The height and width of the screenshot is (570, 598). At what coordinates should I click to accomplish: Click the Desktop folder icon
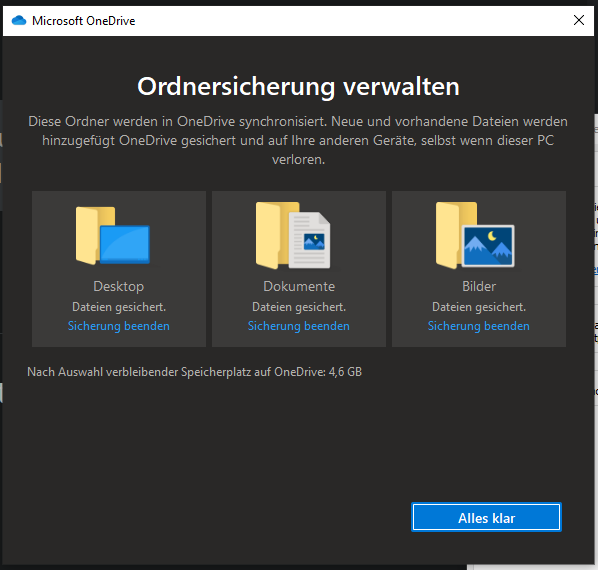(x=113, y=235)
